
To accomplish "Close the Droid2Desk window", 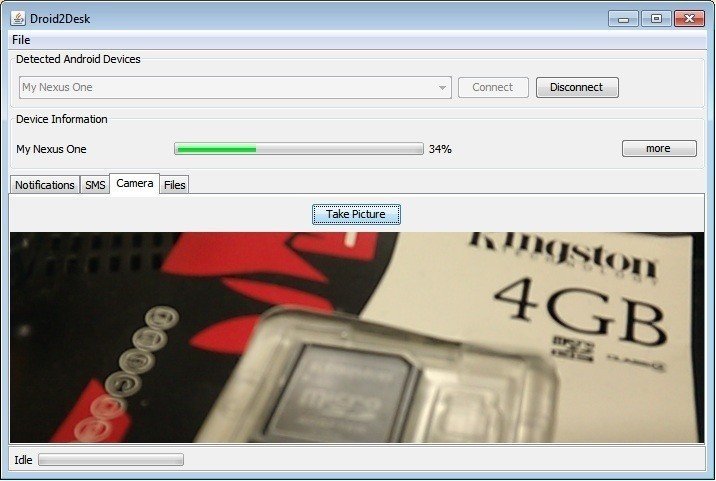I will coord(690,19).
